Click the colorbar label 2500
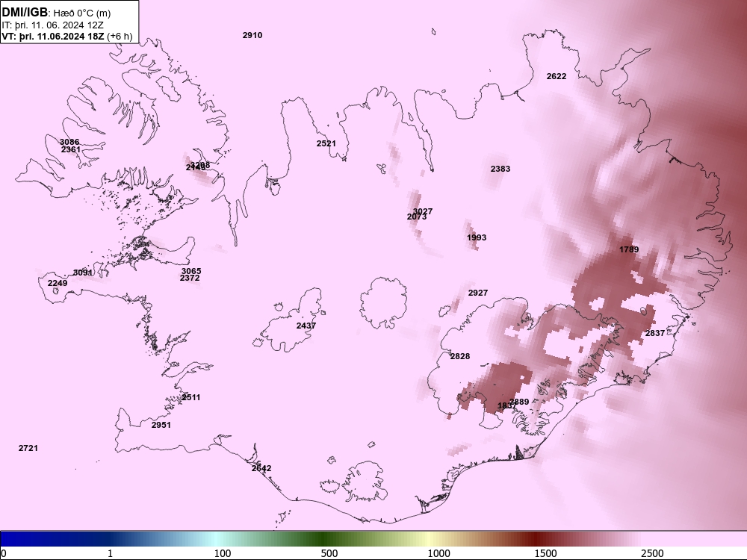747x560 pixels. point(652,554)
